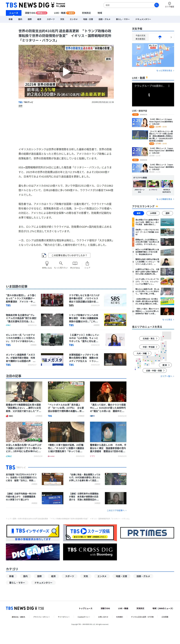Open the シノキャリ original video thumbnail
The height and width of the screenshot is (644, 180).
coord(153,184)
